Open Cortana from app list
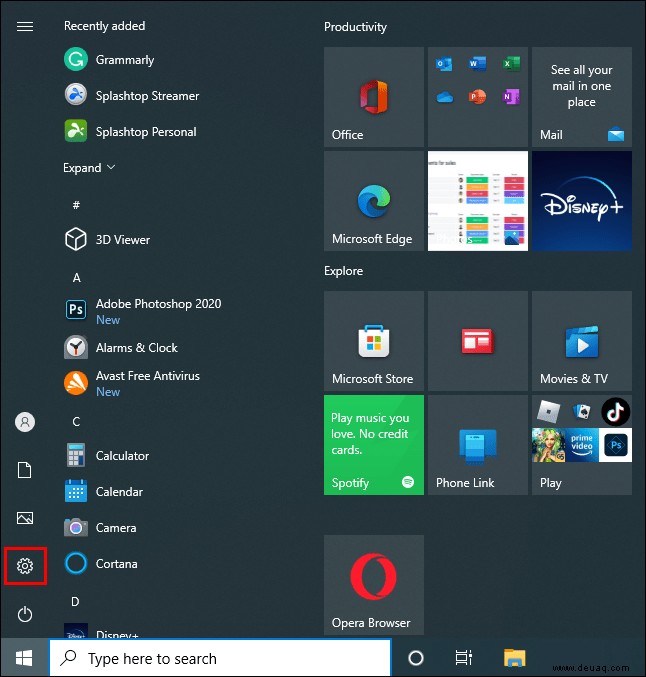 coord(101,563)
